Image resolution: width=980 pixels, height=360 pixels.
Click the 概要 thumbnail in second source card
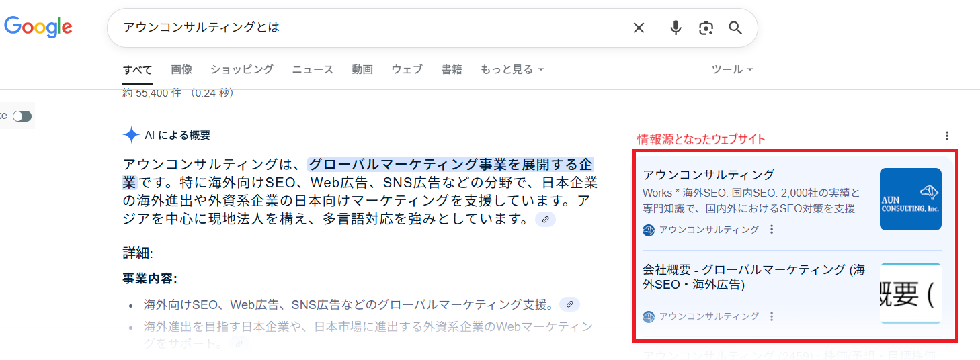[x=911, y=294]
